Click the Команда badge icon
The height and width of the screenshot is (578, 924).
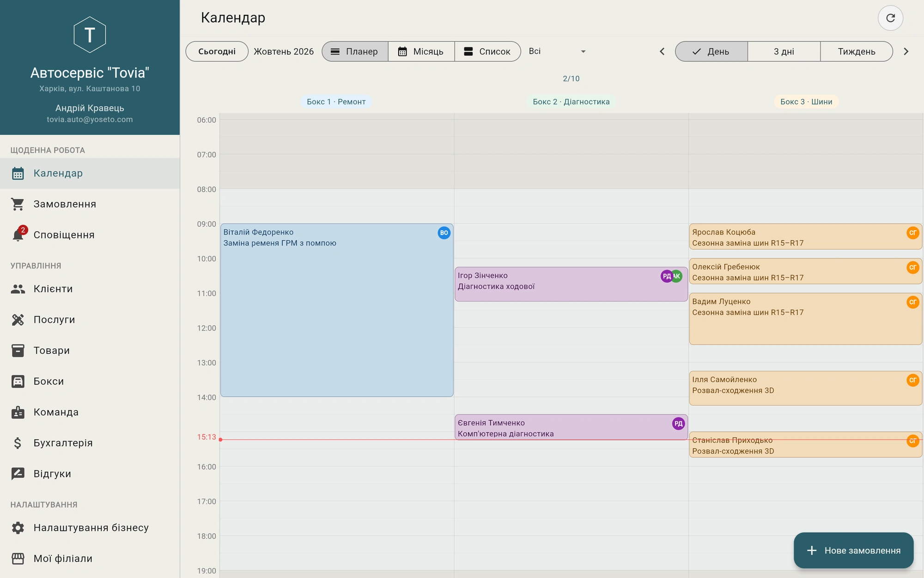[x=18, y=412]
